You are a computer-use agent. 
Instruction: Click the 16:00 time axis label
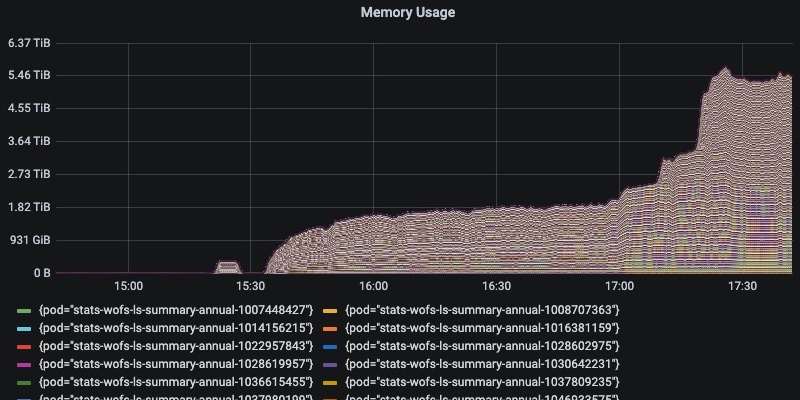tap(373, 286)
